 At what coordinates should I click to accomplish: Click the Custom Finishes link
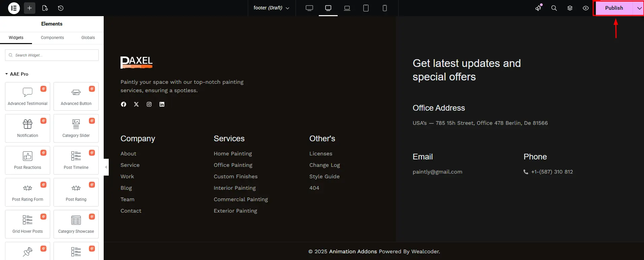(x=236, y=177)
